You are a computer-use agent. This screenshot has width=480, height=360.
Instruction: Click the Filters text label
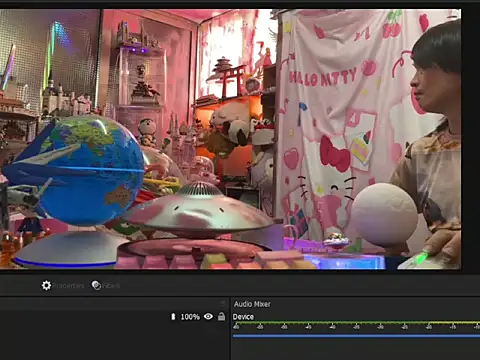pyautogui.click(x=111, y=286)
